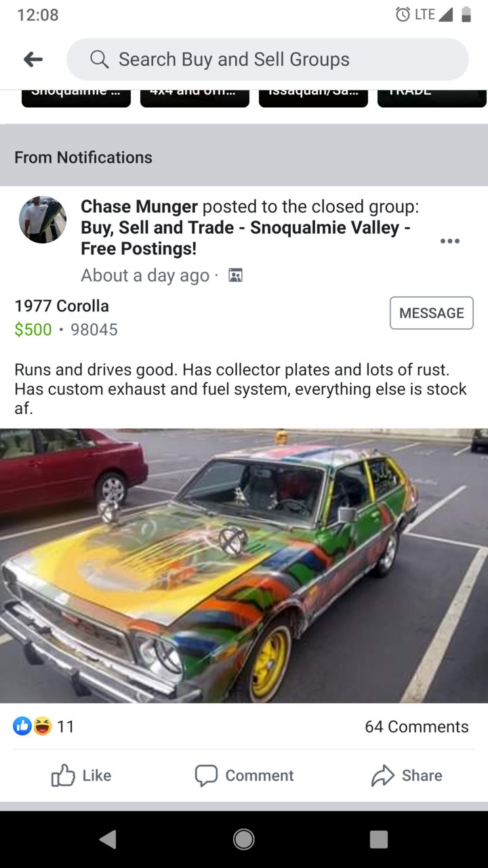The width and height of the screenshot is (488, 868).
Task: Open the like and haha reactions list
Action: 43,726
